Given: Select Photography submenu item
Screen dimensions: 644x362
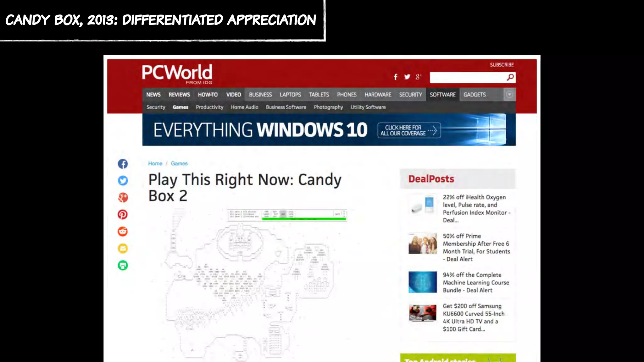Looking at the screenshot, I should point(328,107).
